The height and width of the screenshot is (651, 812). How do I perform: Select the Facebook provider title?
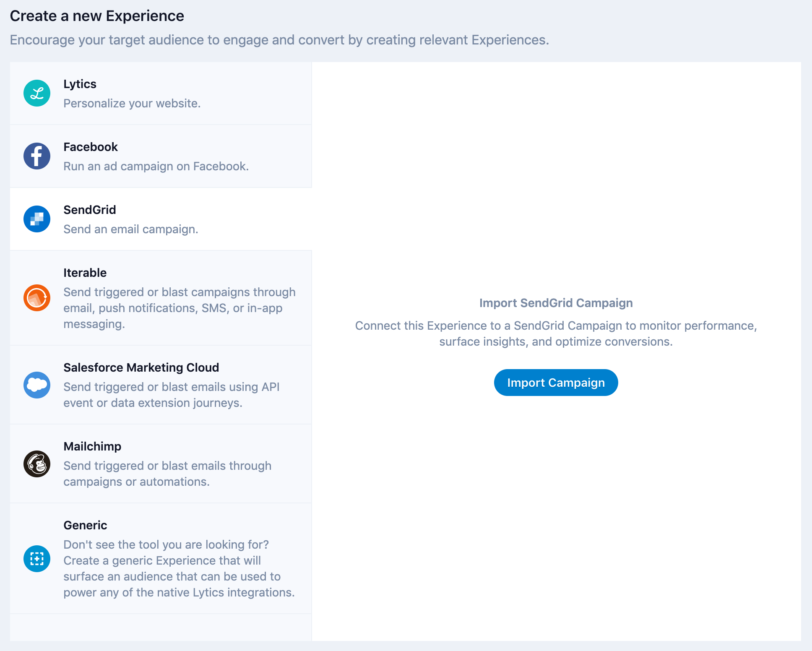(91, 147)
